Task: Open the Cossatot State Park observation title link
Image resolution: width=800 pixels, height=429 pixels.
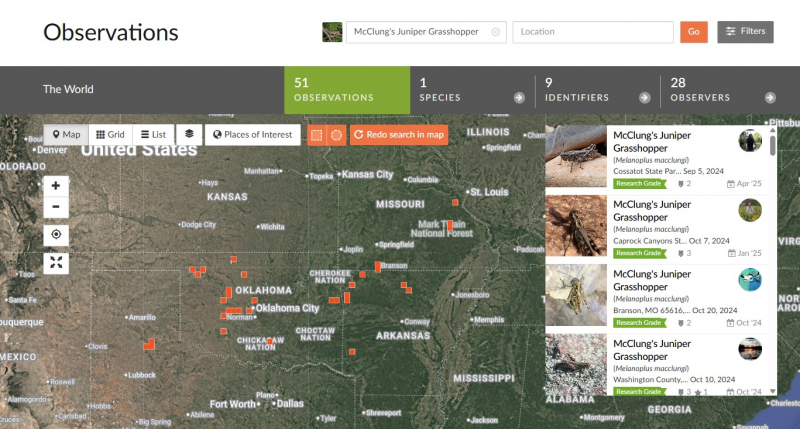Action: [652, 142]
